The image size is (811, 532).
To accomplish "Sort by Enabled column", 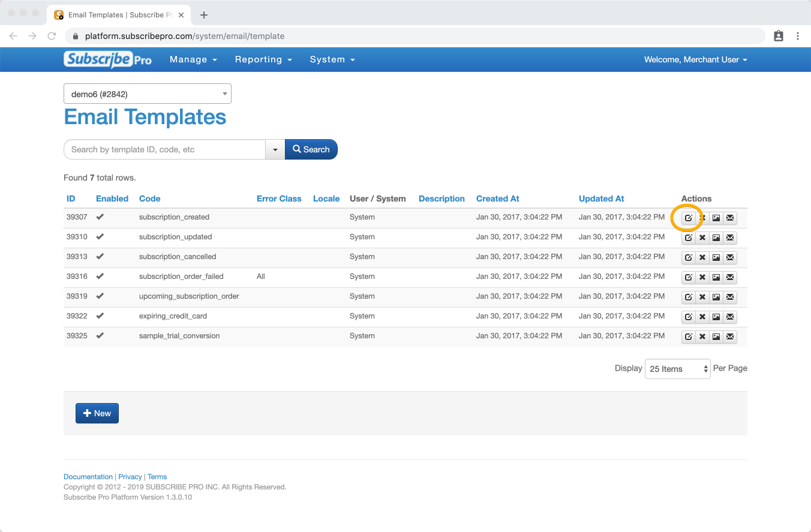I will pos(112,199).
